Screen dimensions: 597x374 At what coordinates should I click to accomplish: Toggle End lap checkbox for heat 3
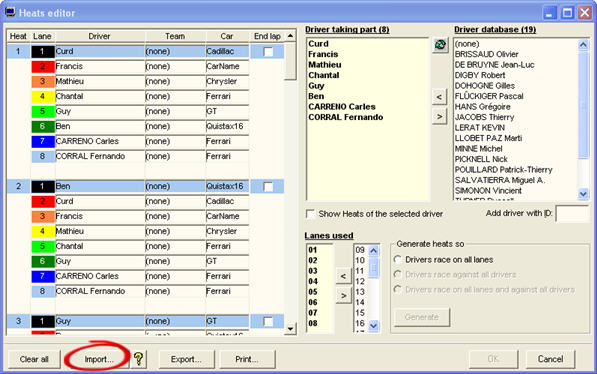pyautogui.click(x=268, y=321)
